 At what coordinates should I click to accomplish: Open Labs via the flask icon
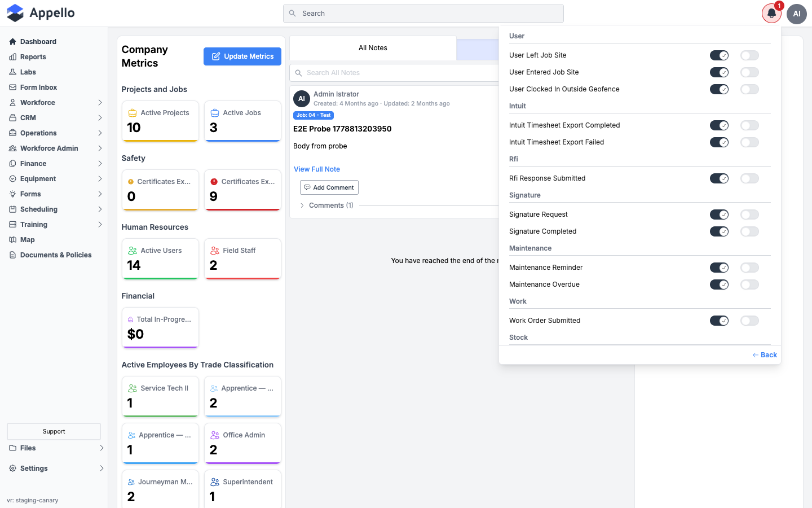tap(12, 72)
